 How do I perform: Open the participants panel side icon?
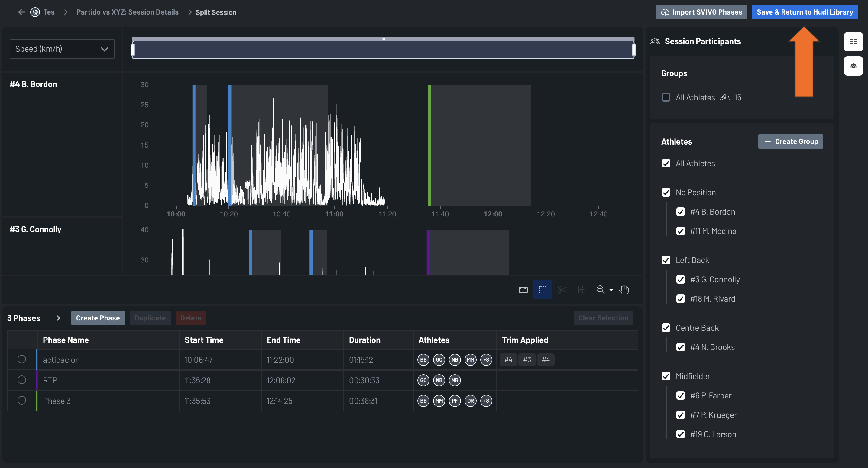tap(853, 66)
